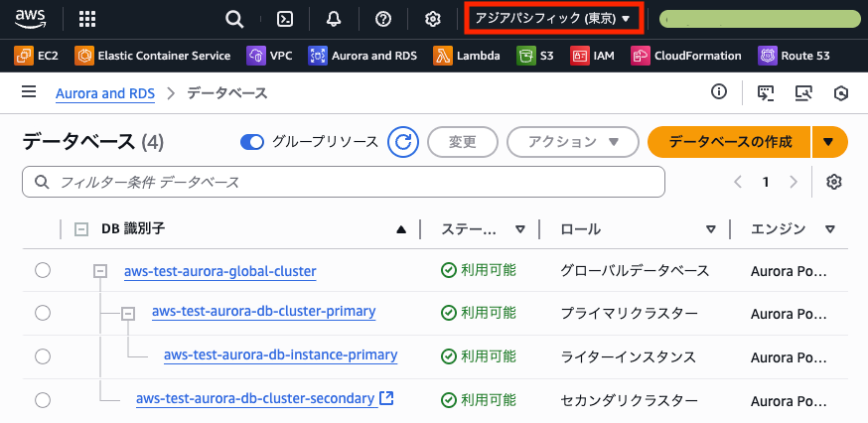Select radio for aws-test-aurora-db-instance-primary
This screenshot has height=423, width=868.
tap(43, 356)
